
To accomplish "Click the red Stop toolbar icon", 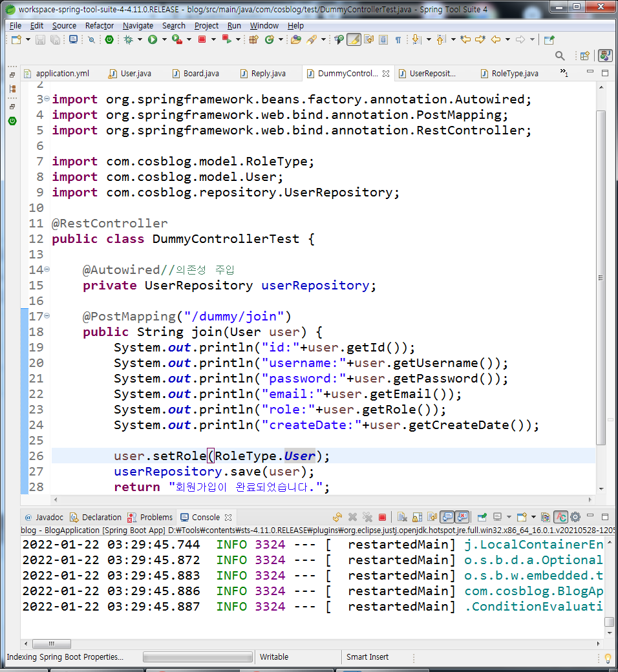I will tap(202, 39).
